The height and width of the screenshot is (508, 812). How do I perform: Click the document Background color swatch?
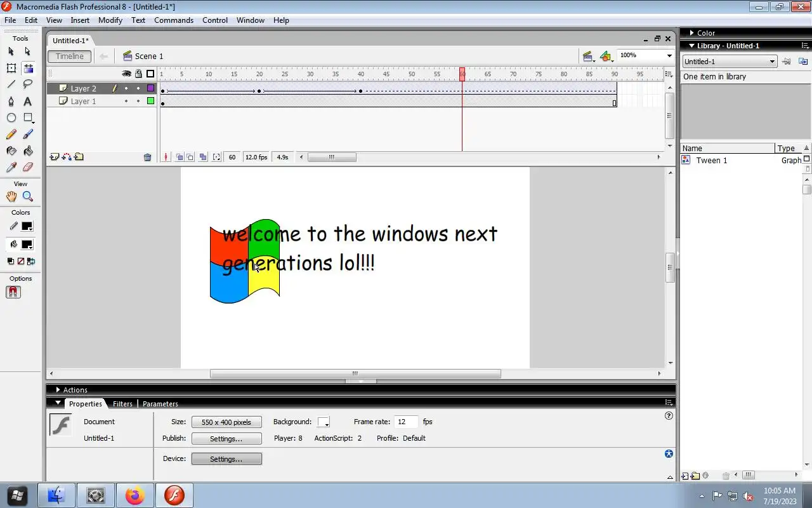point(324,422)
